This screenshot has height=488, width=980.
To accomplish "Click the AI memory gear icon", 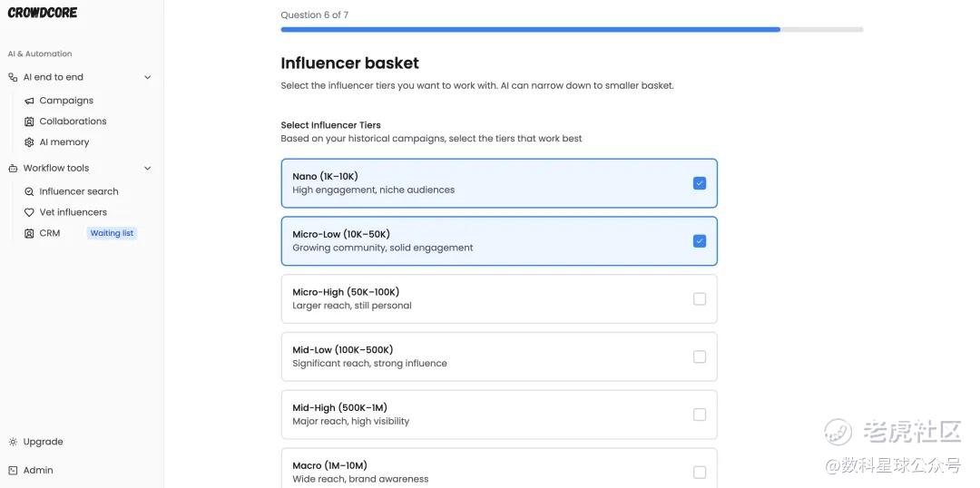I will pyautogui.click(x=29, y=142).
